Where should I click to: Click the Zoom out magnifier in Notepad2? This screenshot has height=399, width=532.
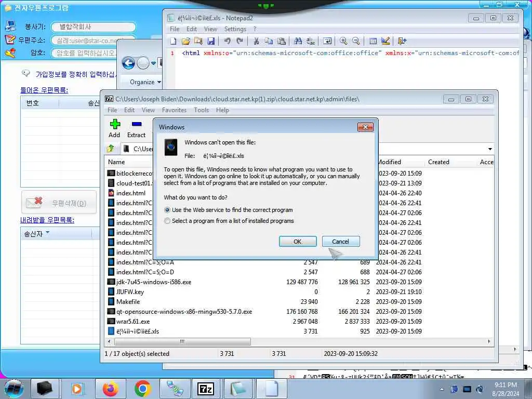pyautogui.click(x=356, y=41)
